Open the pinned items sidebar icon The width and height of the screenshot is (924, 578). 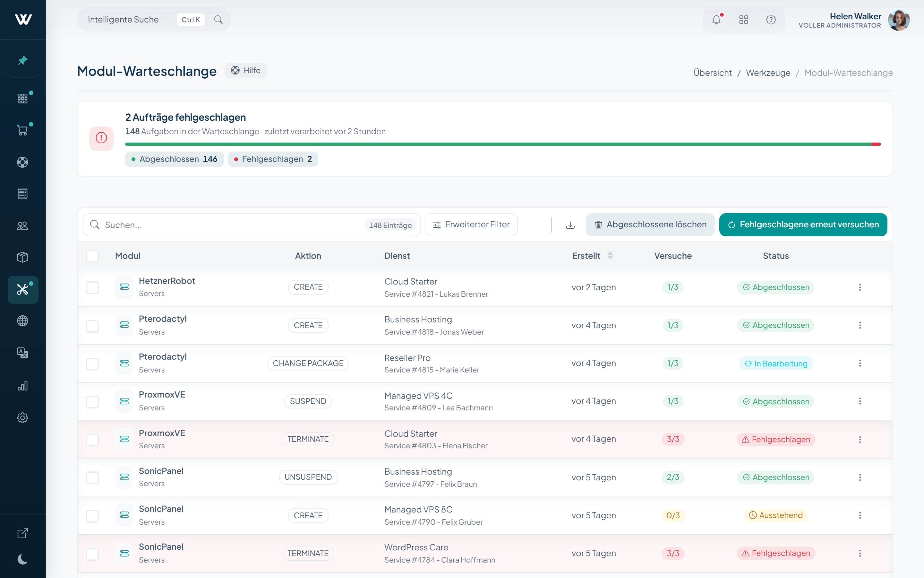click(x=22, y=60)
